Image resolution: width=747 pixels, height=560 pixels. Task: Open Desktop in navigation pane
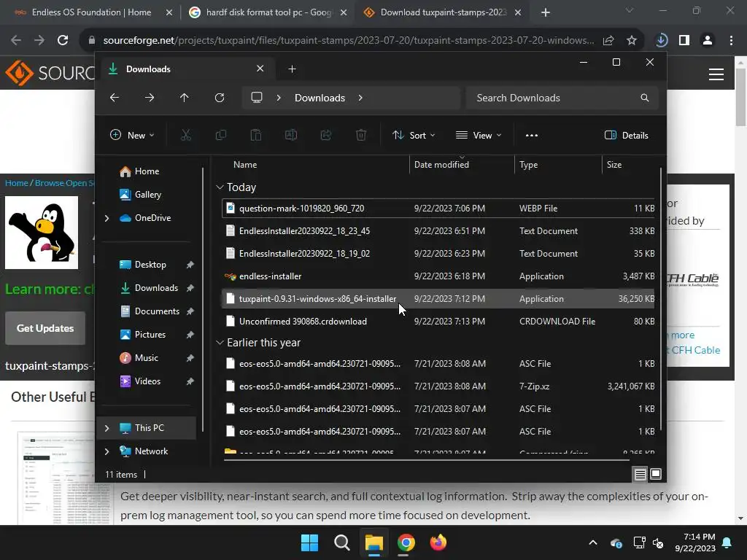(x=150, y=264)
